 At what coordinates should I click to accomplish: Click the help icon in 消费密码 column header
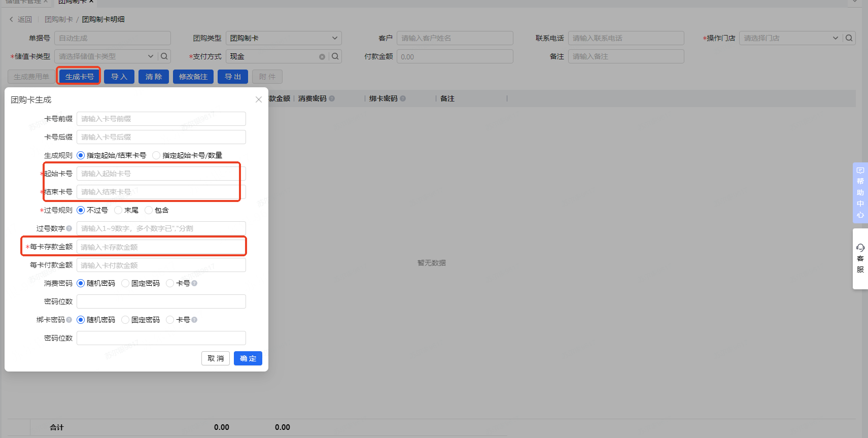332,98
